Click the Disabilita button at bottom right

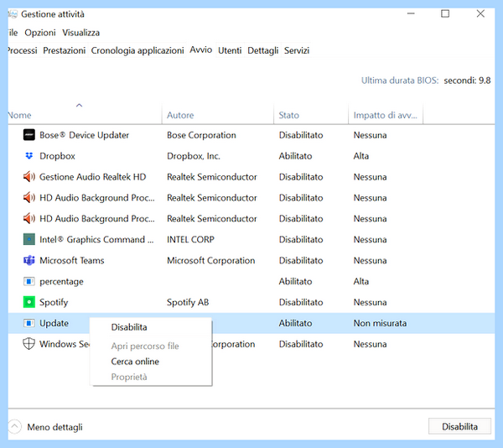point(459,426)
